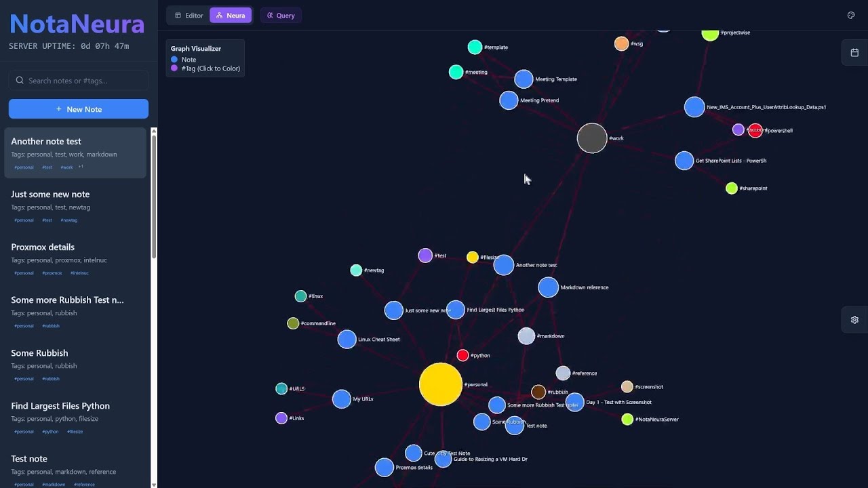Select the My URLs note node
This screenshot has width=868, height=488.
(x=342, y=399)
